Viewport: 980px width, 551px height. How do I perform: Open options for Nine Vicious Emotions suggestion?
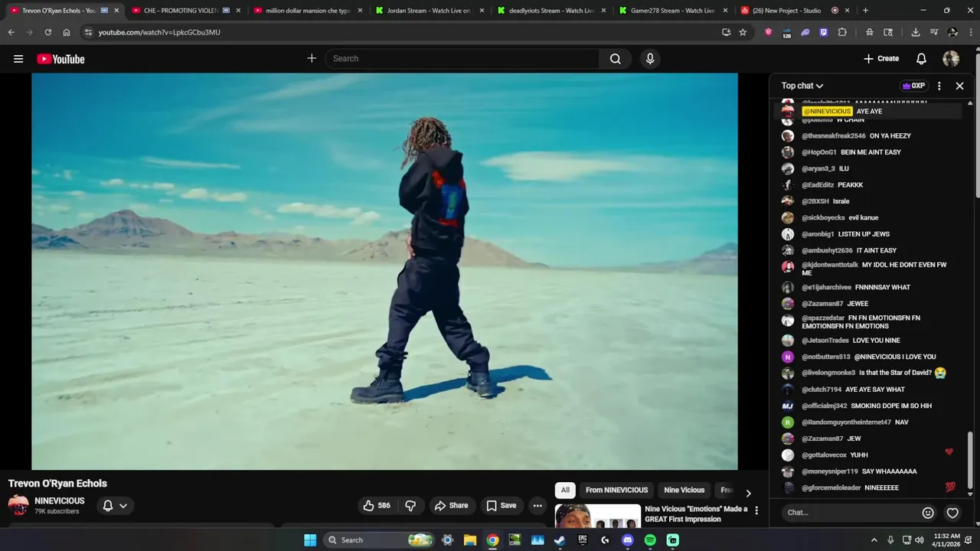point(756,510)
